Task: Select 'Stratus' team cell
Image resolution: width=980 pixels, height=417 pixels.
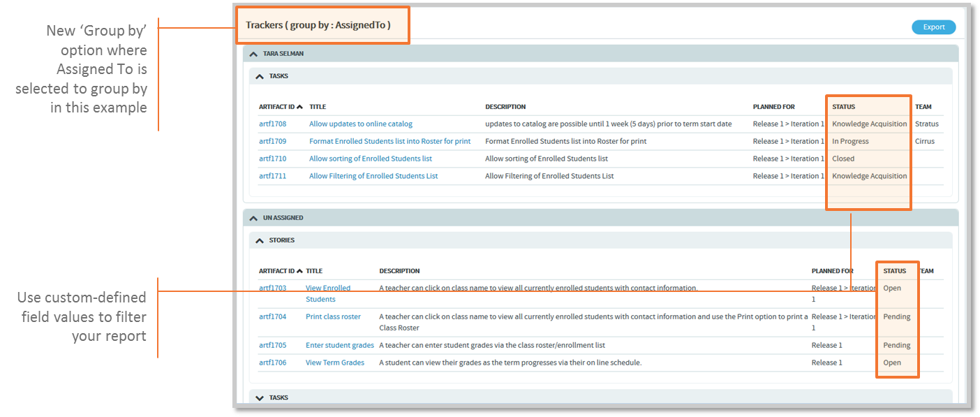Action: [926, 124]
